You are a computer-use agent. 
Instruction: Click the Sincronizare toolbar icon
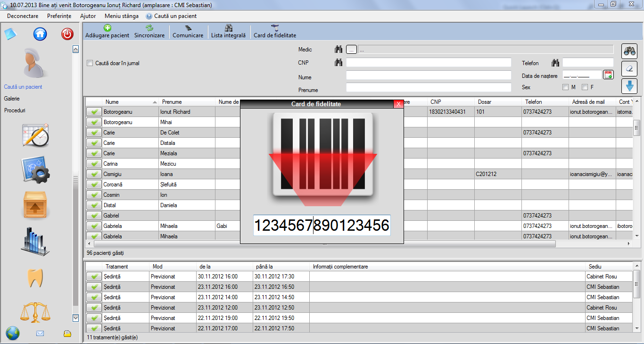(x=149, y=28)
